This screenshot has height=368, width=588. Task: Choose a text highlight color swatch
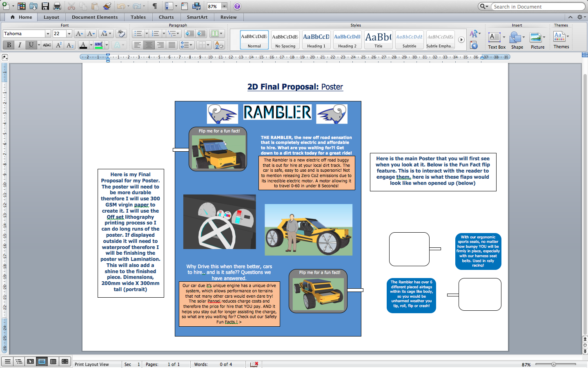click(98, 45)
